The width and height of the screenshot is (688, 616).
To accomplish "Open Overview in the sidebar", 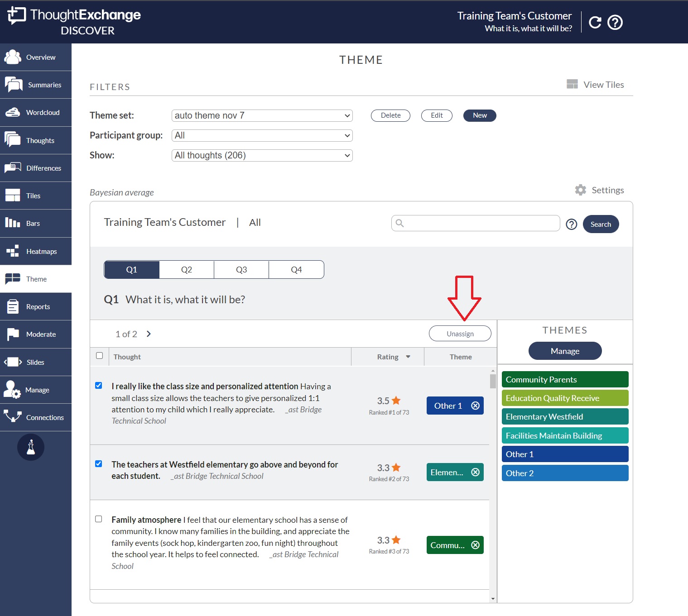I will [x=36, y=57].
